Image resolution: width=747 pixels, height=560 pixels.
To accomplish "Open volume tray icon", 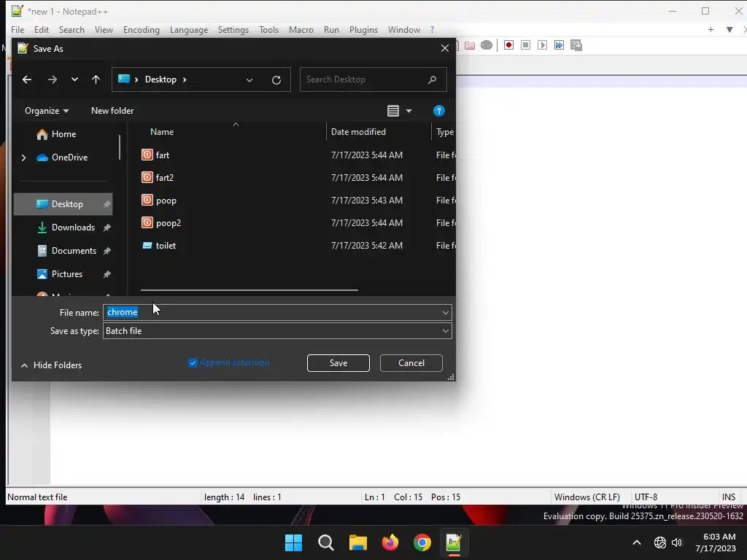I will point(677,542).
